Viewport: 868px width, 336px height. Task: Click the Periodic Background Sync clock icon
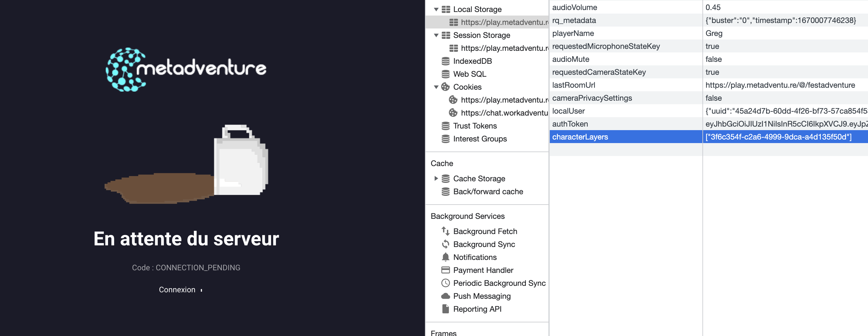pyautogui.click(x=445, y=283)
